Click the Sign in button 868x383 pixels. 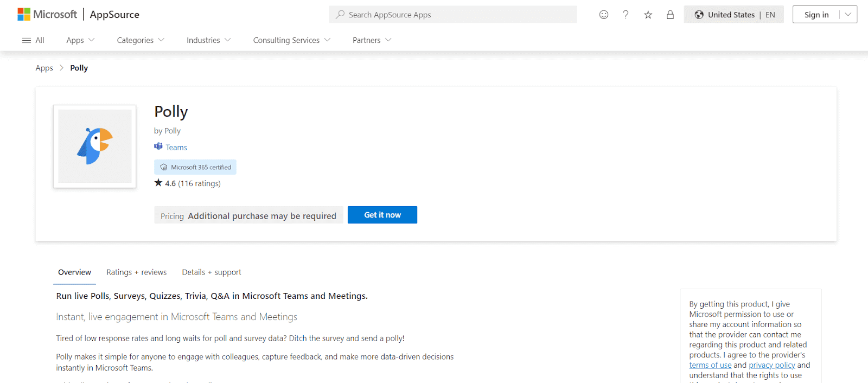coord(816,15)
